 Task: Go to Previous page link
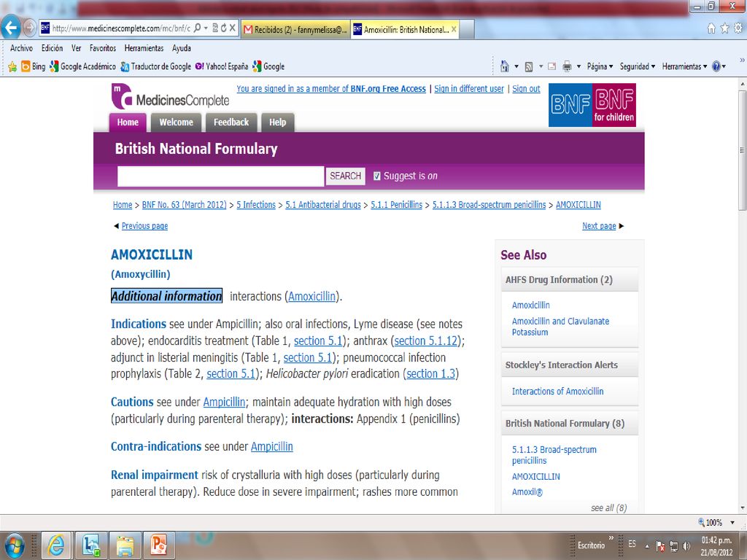point(144,226)
